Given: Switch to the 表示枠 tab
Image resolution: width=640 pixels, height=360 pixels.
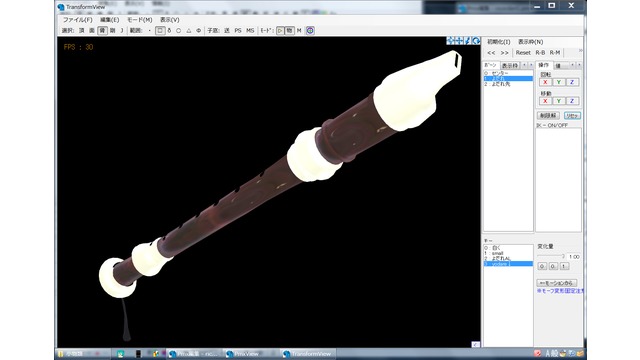Looking at the screenshot, I should tap(510, 65).
